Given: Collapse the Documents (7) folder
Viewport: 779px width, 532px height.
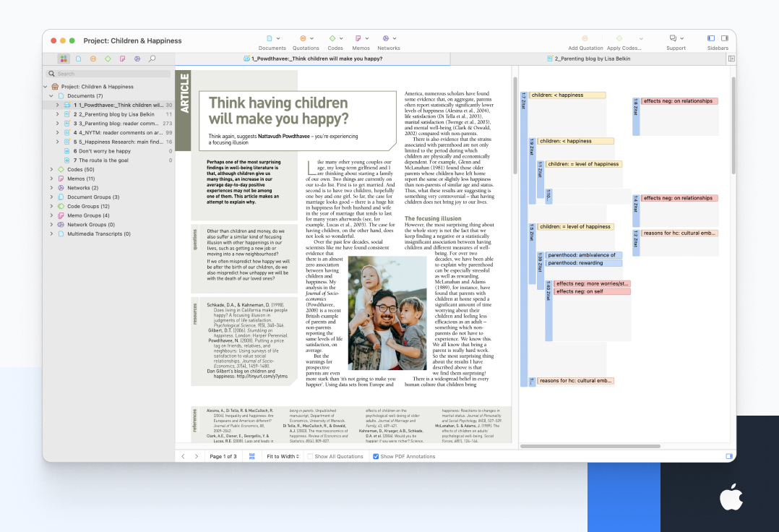Looking at the screenshot, I should [x=51, y=95].
